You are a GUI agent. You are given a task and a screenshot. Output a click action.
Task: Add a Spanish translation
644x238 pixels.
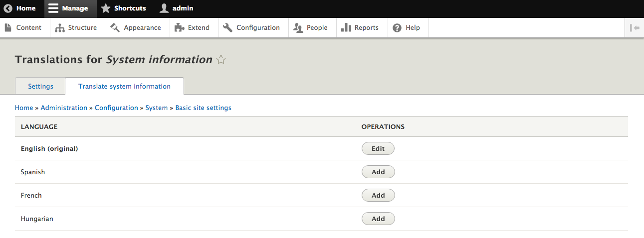pos(378,172)
